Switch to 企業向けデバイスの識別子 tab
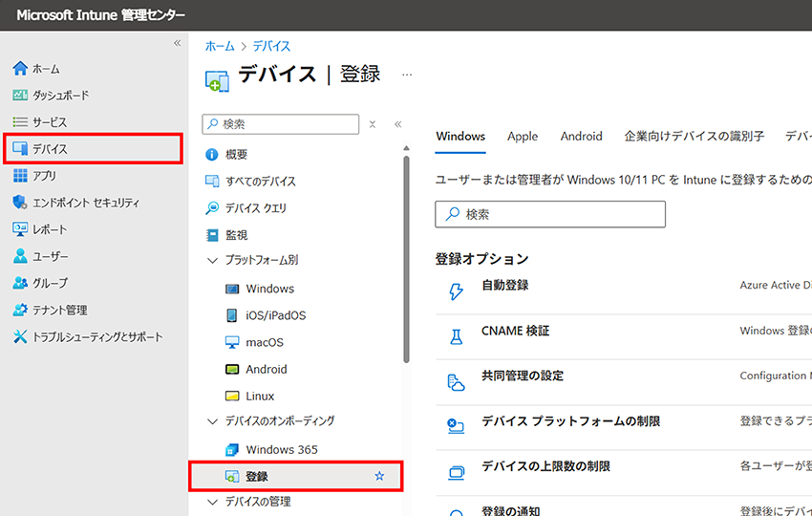This screenshot has width=812, height=516. (x=694, y=137)
